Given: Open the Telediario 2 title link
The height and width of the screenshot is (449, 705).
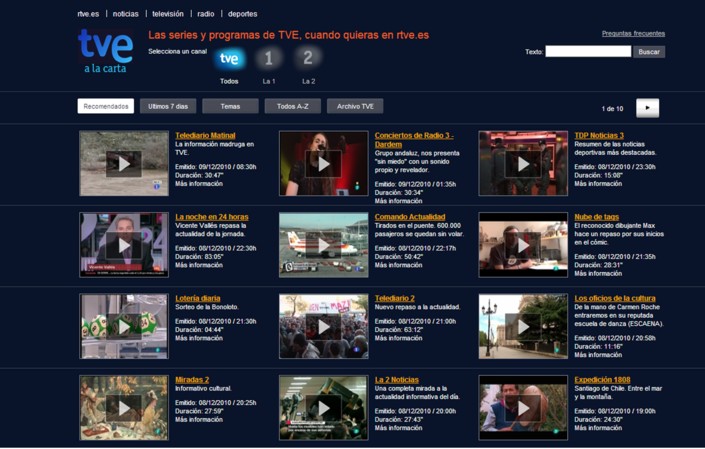Looking at the screenshot, I should tap(394, 298).
